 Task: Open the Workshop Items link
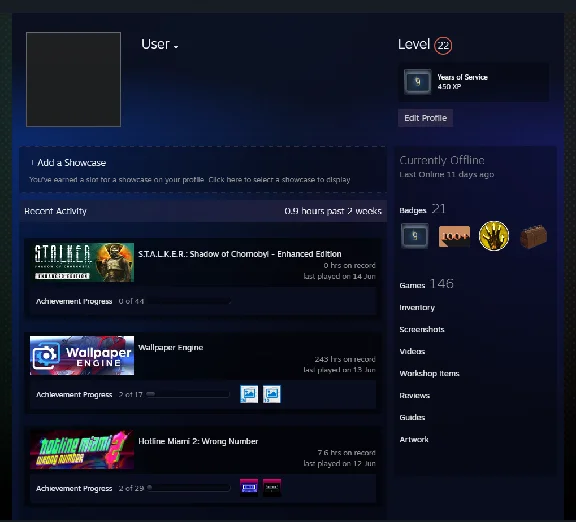[x=429, y=374]
